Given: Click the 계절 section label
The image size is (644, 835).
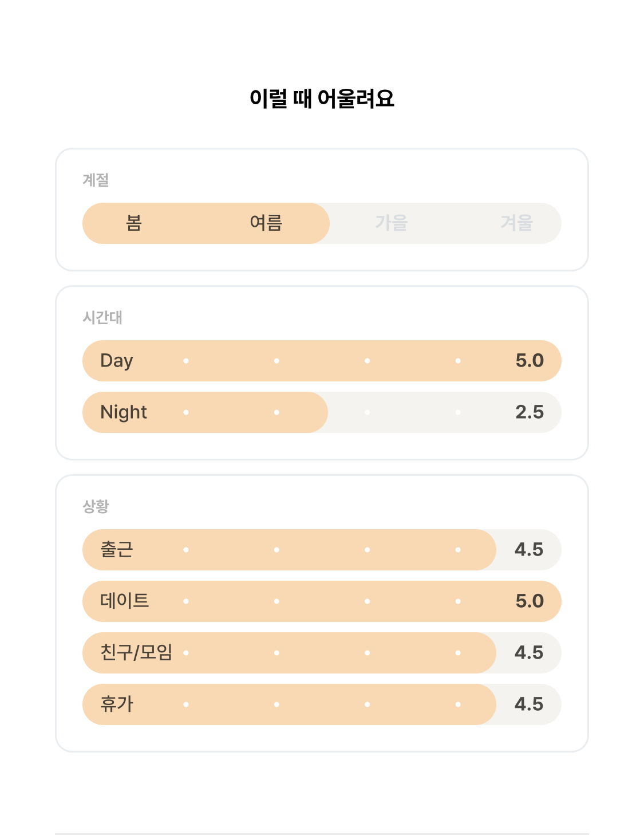Looking at the screenshot, I should pyautogui.click(x=96, y=180).
